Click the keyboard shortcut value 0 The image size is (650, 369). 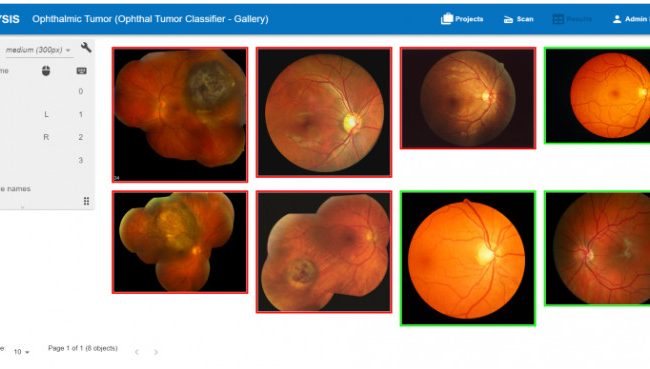[x=81, y=91]
